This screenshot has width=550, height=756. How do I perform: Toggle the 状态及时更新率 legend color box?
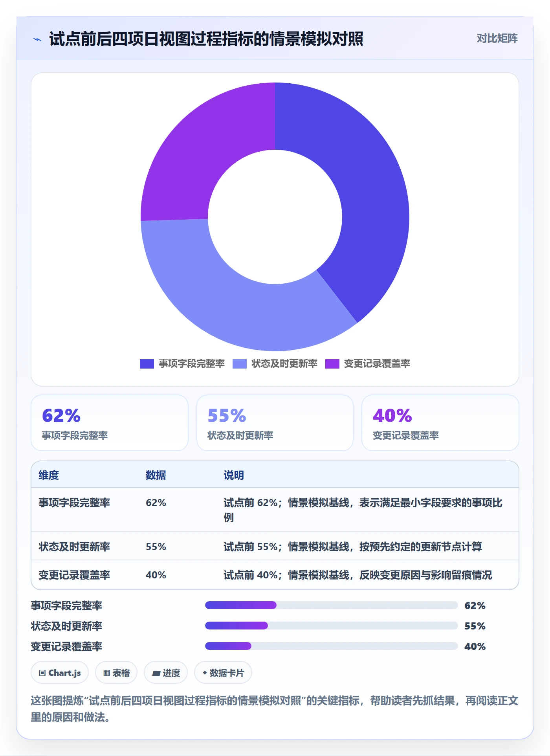[x=240, y=364]
